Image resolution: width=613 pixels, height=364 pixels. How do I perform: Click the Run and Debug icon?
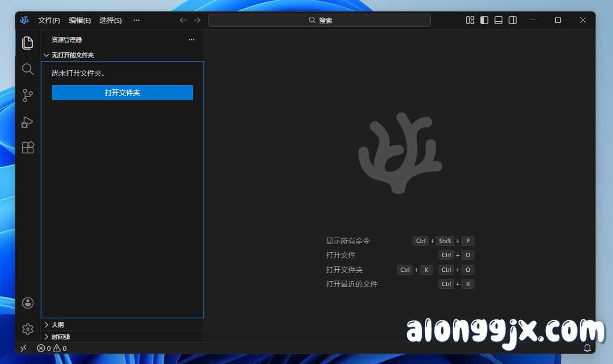point(27,122)
